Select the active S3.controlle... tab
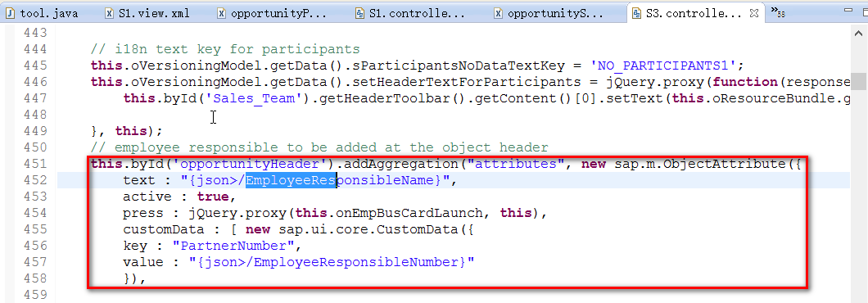Screen dimensions: 868x303 [x=693, y=13]
